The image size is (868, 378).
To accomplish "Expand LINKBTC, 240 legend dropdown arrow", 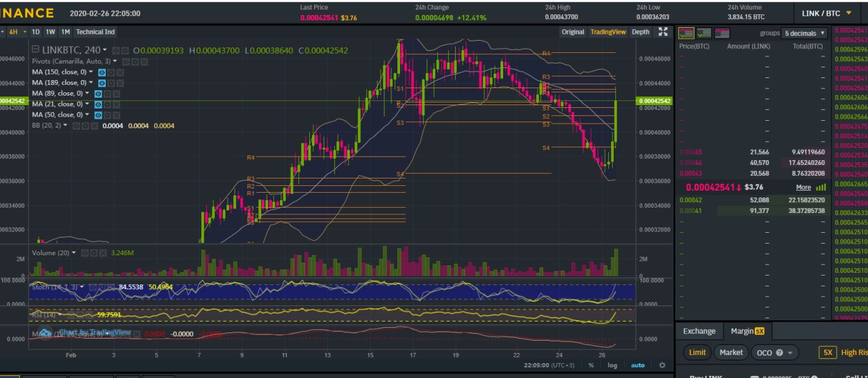I will click(x=104, y=49).
